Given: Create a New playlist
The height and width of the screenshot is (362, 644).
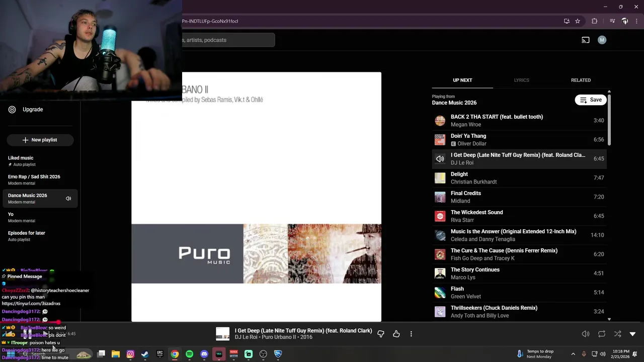Looking at the screenshot, I should pyautogui.click(x=40, y=140).
